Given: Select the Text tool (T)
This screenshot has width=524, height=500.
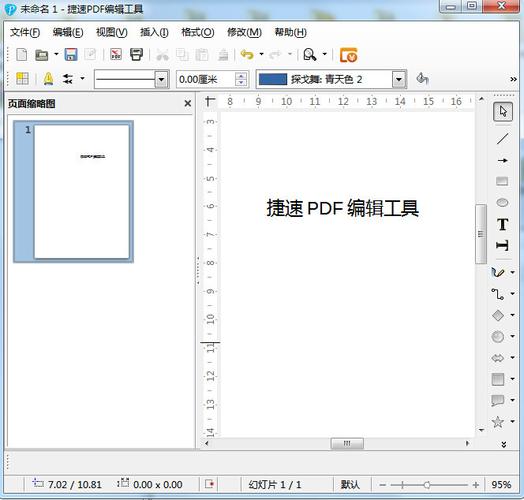Looking at the screenshot, I should (503, 224).
